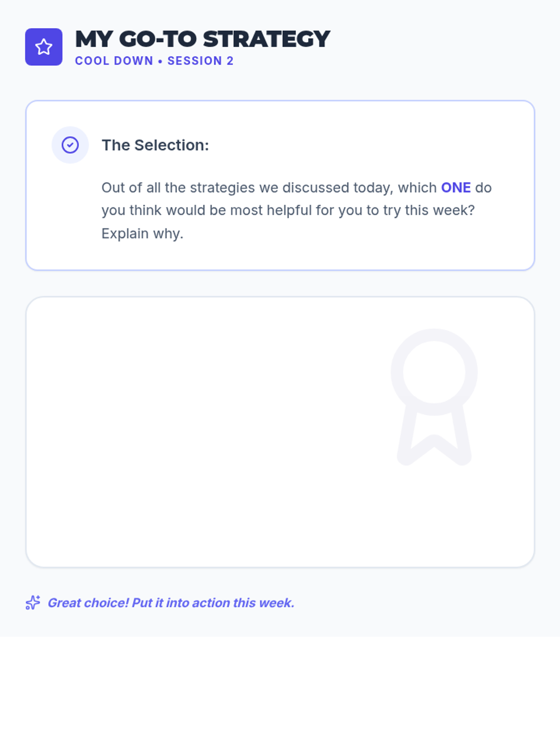Click the "Great choice!" text
Image resolution: width=560 pixels, height=747 pixels.
coord(88,603)
